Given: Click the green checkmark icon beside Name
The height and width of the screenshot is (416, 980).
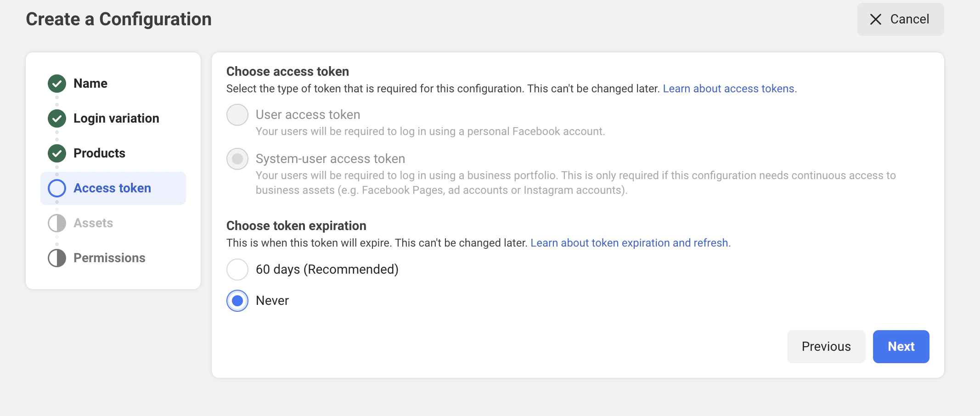Looking at the screenshot, I should [57, 84].
